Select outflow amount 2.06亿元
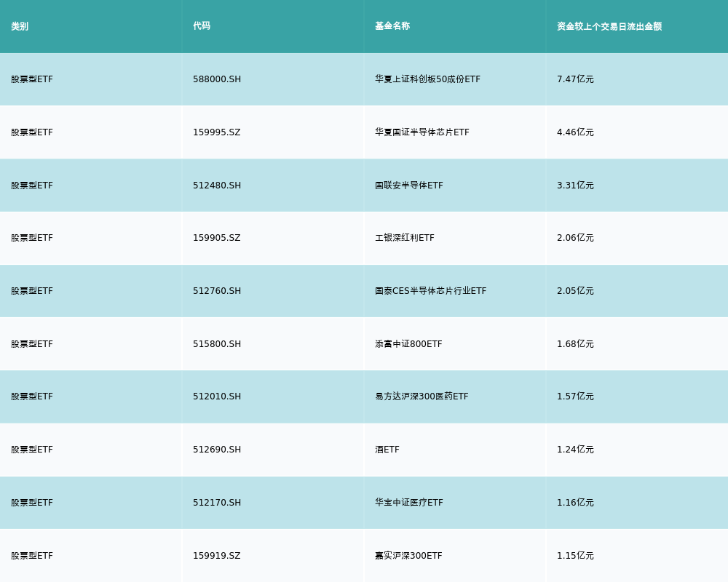The image size is (728, 582). coord(575,238)
